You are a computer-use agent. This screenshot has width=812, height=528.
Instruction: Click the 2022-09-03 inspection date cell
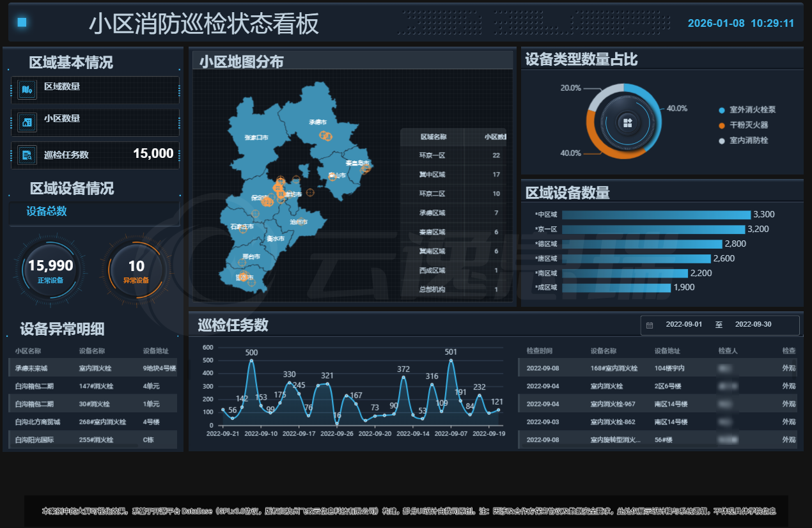pyautogui.click(x=543, y=422)
